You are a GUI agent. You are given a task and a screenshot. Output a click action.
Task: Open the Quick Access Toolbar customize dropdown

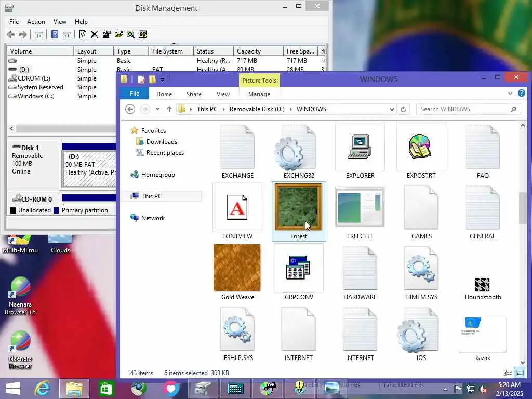pyautogui.click(x=163, y=80)
